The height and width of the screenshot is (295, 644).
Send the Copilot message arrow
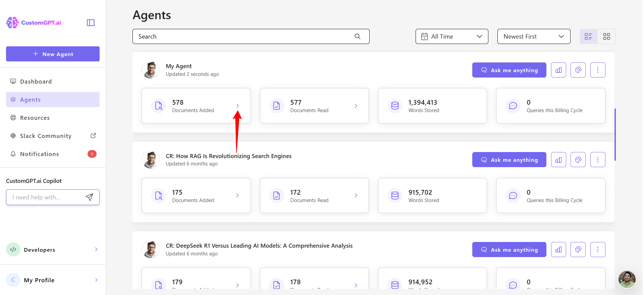tap(89, 197)
